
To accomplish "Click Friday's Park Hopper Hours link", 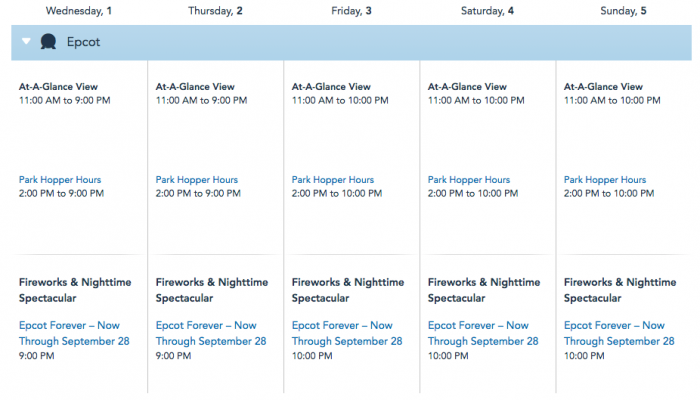I will (333, 180).
